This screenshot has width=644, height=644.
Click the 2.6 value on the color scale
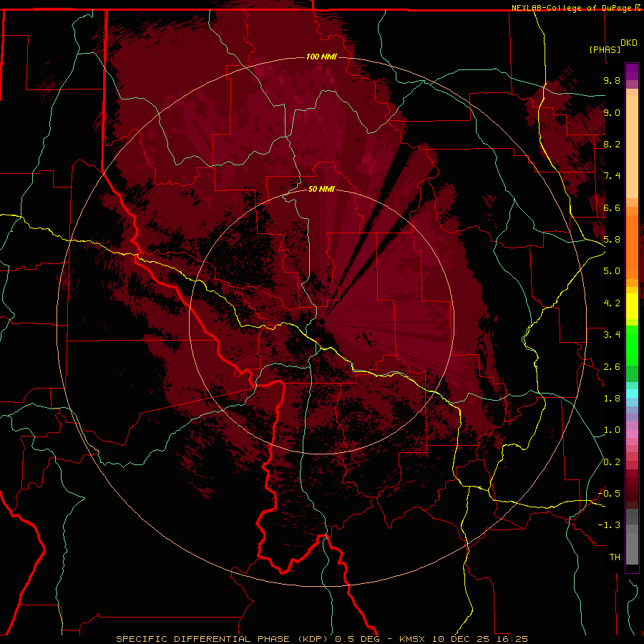[x=612, y=367]
